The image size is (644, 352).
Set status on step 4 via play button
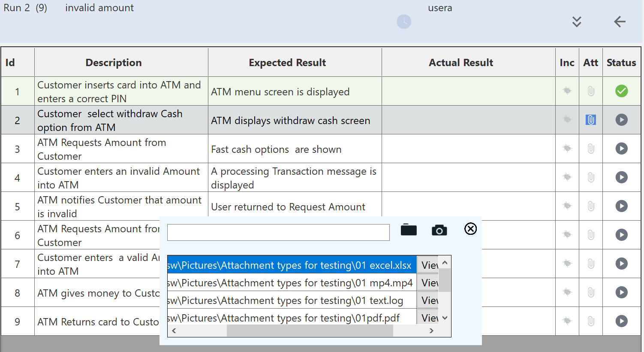click(x=621, y=177)
